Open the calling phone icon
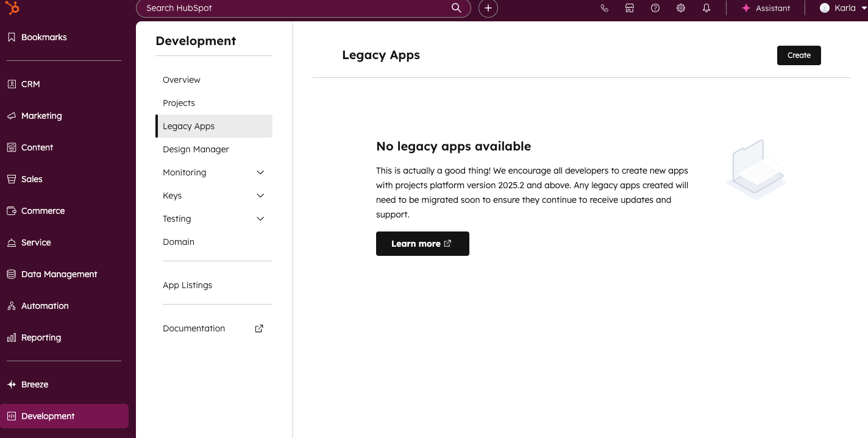Screen dimensions: 868x438 point(605,8)
